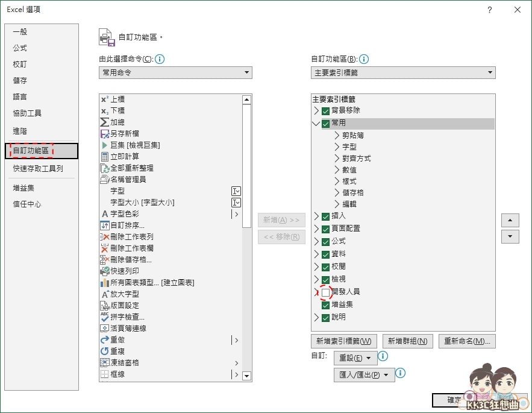Screen dimensions: 532x413
Task: Click the info icon next to 匯入/匯出
Action: 401,373
